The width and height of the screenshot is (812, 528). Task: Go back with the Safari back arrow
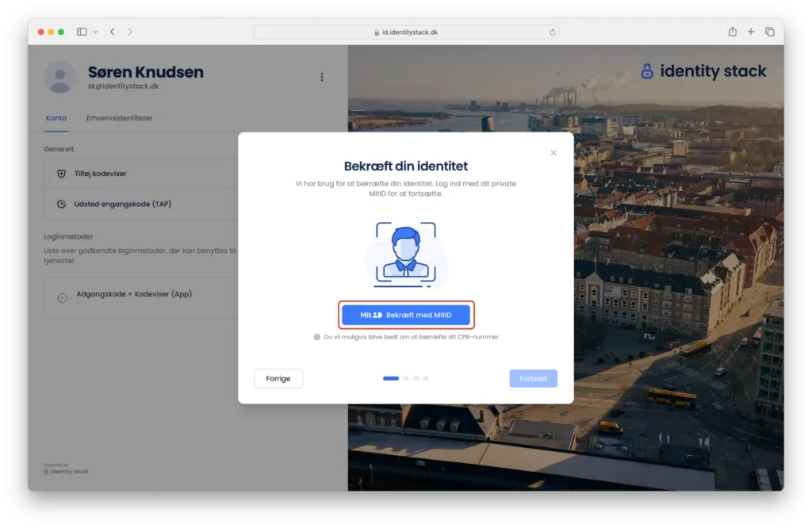click(113, 32)
